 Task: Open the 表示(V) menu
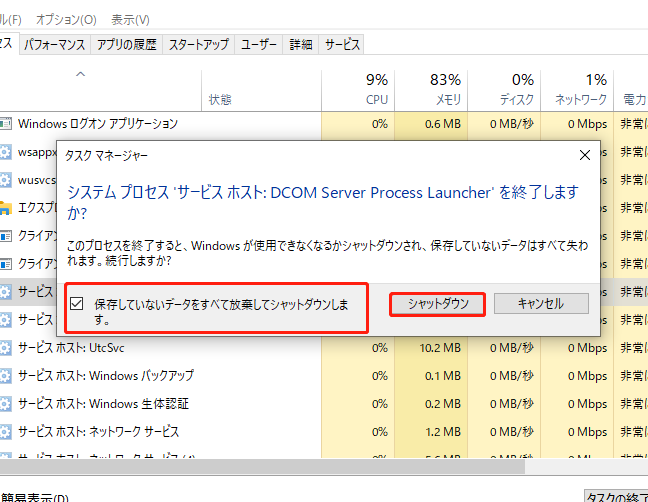[130, 19]
